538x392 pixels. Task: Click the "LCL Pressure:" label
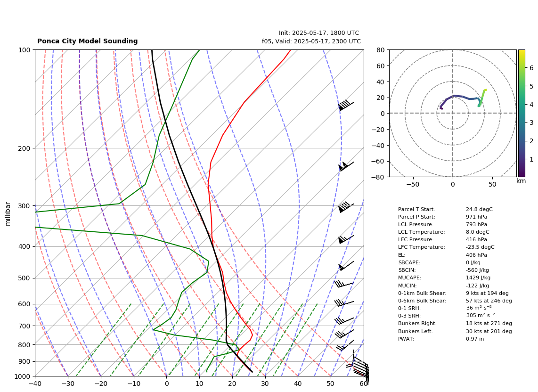click(416, 224)
